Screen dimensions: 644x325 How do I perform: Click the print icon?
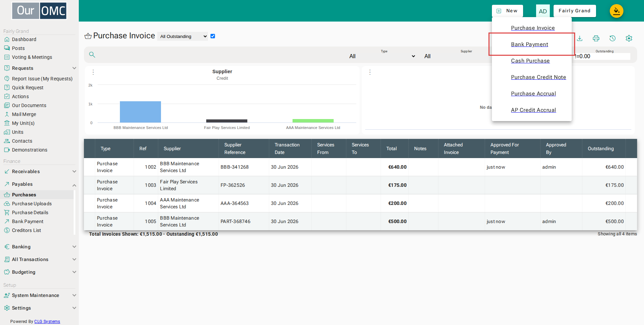[x=596, y=38]
